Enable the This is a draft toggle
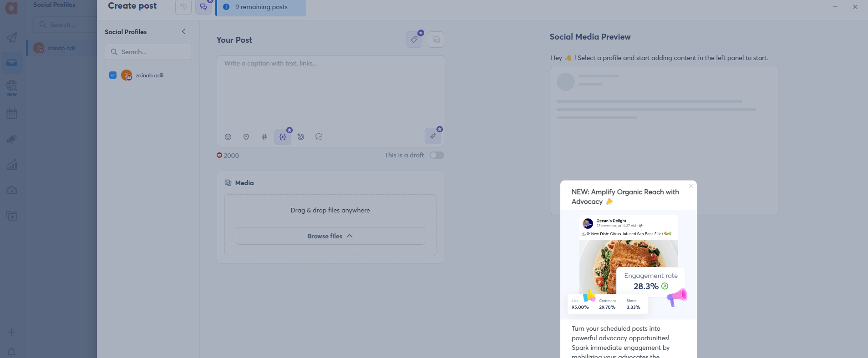This screenshot has height=358, width=868. (437, 155)
